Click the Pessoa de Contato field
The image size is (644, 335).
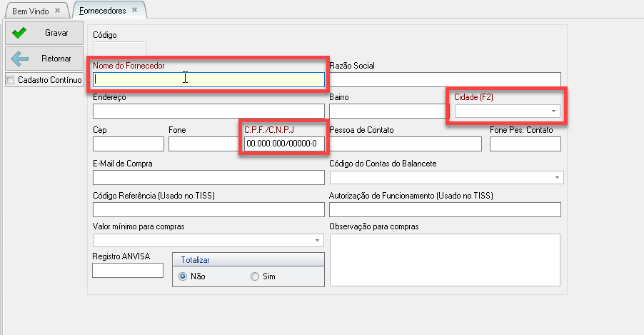tap(406, 144)
